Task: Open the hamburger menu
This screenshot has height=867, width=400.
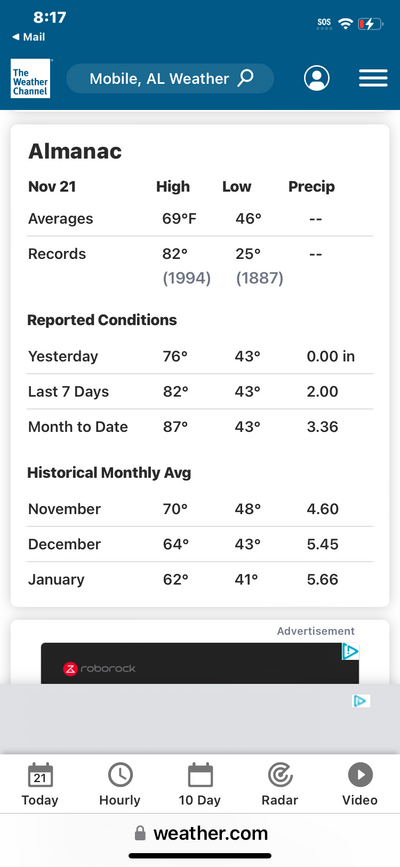Action: coord(373,78)
